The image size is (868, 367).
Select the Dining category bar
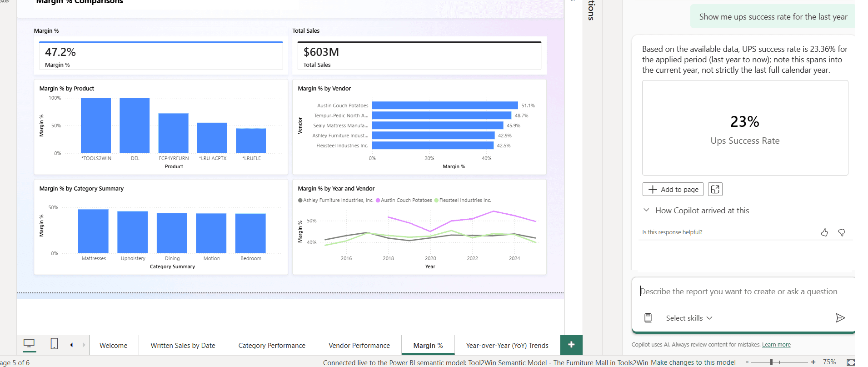point(172,233)
